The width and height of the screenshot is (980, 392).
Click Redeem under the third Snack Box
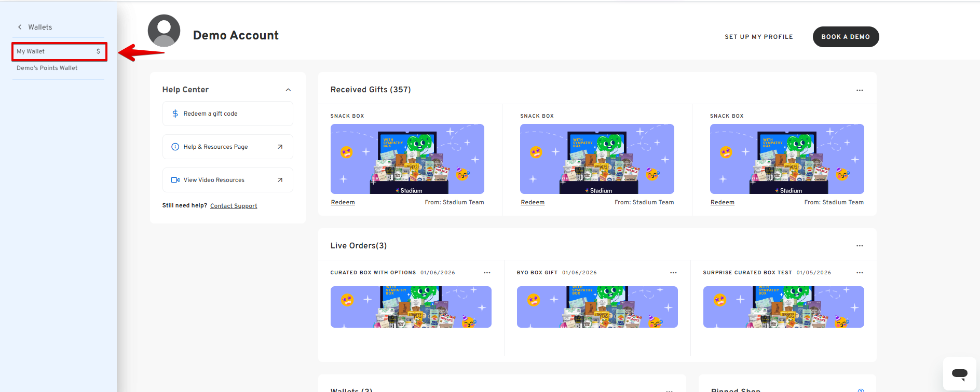(x=722, y=202)
